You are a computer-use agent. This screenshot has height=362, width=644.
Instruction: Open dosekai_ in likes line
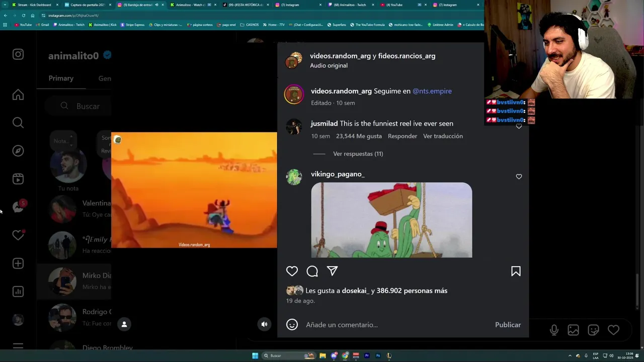tap(355, 291)
